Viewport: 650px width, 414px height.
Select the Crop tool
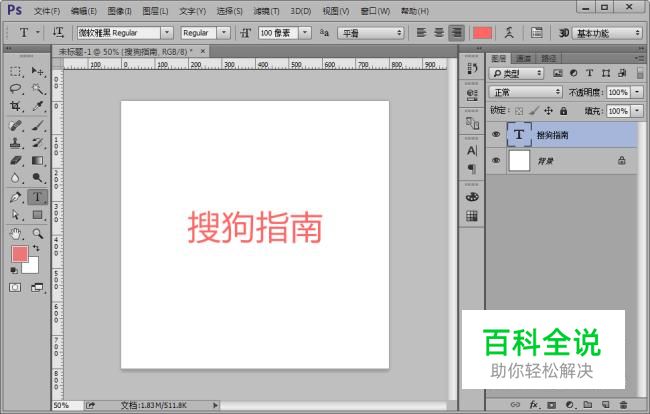click(x=15, y=106)
